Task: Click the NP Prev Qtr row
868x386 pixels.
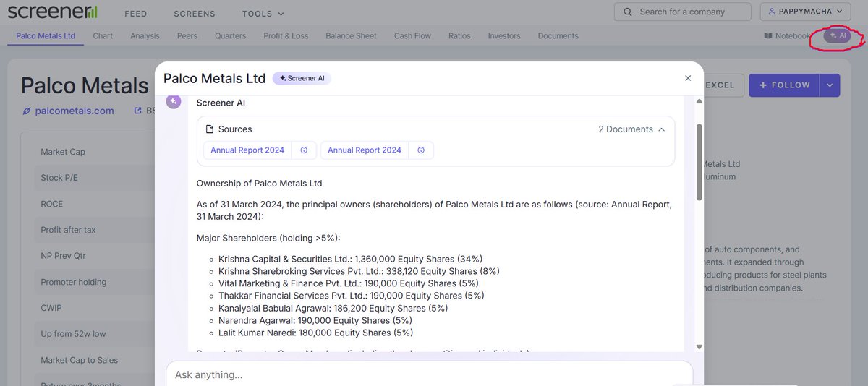Action: pyautogui.click(x=94, y=256)
